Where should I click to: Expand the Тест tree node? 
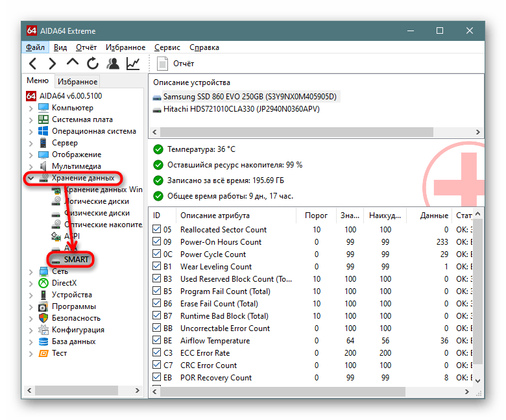(x=30, y=354)
